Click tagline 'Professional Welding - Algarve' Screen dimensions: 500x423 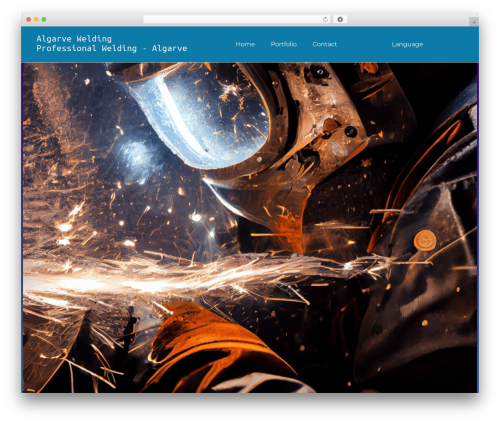point(112,48)
